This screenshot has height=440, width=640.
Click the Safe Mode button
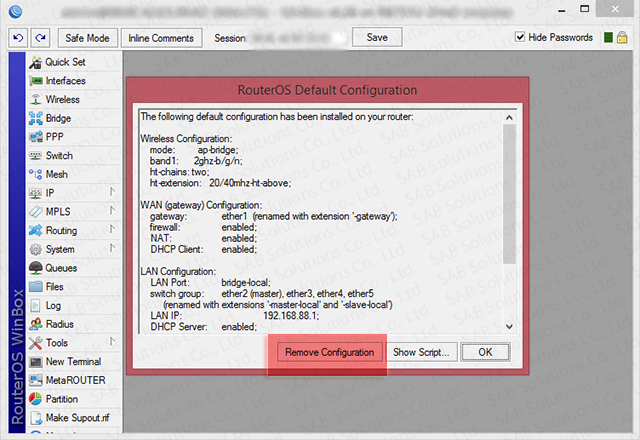88,38
